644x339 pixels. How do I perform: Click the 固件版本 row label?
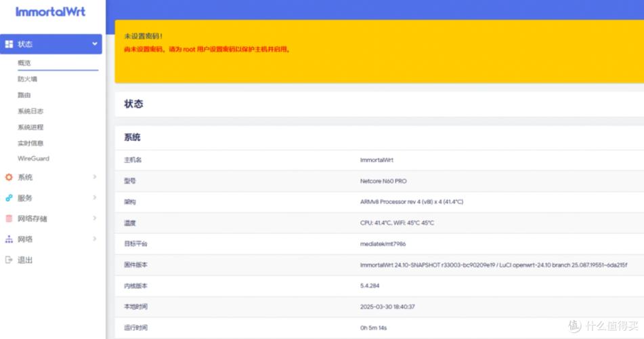click(135, 265)
